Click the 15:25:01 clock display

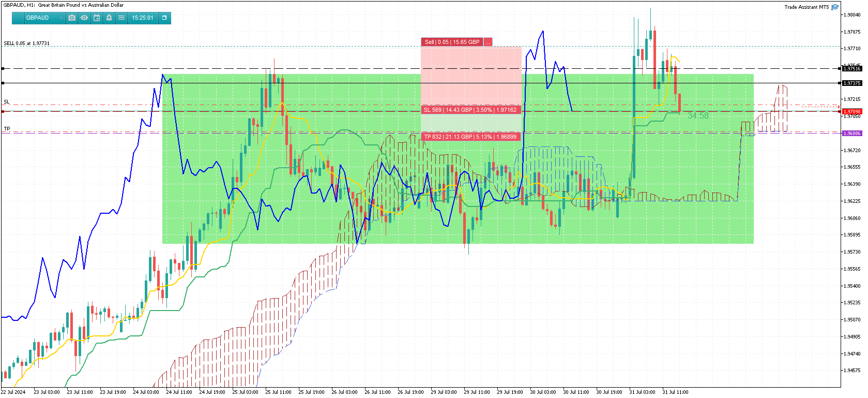point(143,18)
